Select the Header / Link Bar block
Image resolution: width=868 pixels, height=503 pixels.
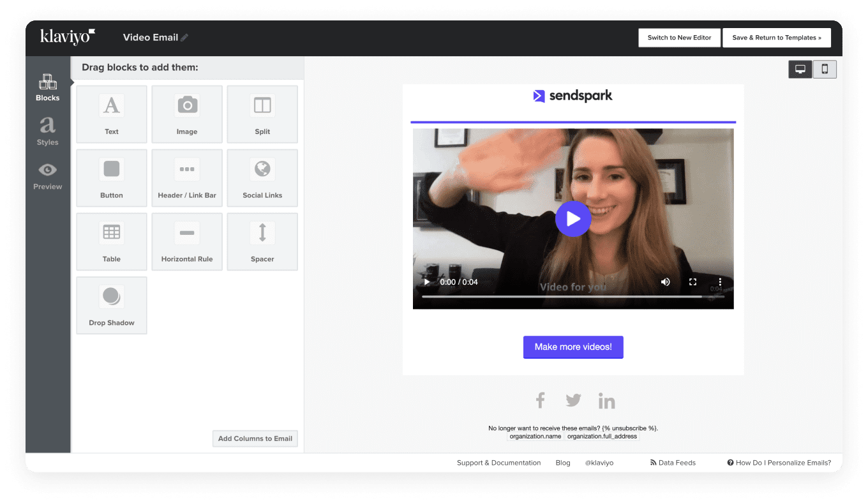coord(187,178)
